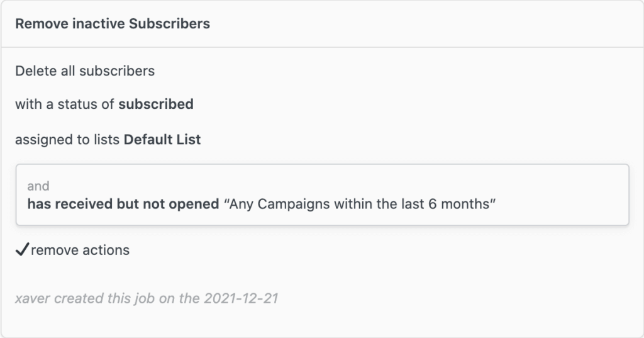The width and height of the screenshot is (644, 338).
Task: Click the word "opened" in the condition
Action: (x=194, y=205)
